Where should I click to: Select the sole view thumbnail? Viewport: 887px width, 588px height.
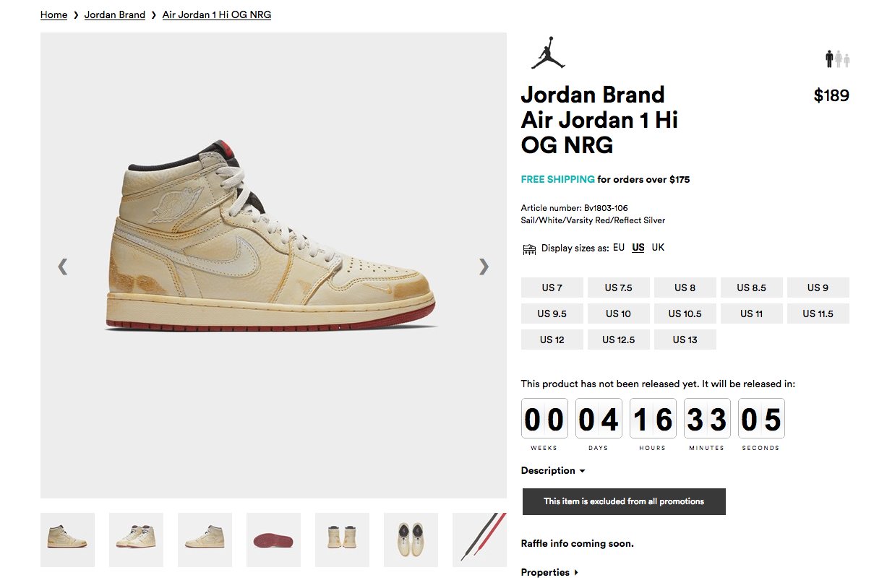tap(273, 540)
